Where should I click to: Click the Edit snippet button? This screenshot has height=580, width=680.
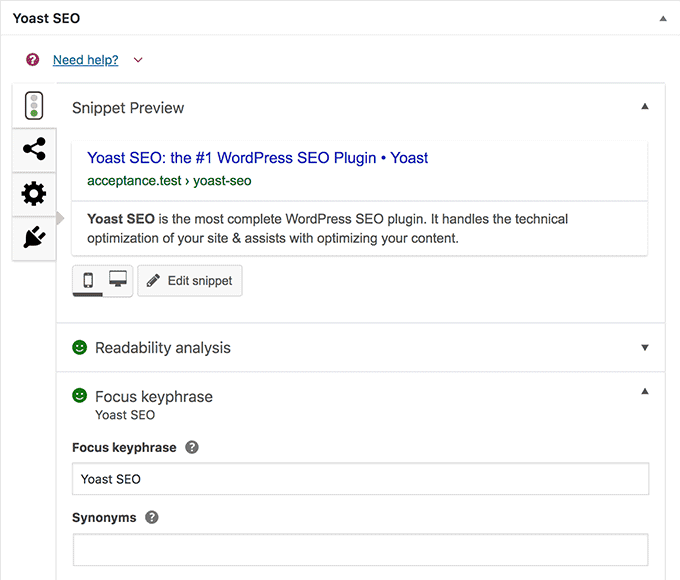pyautogui.click(x=190, y=281)
